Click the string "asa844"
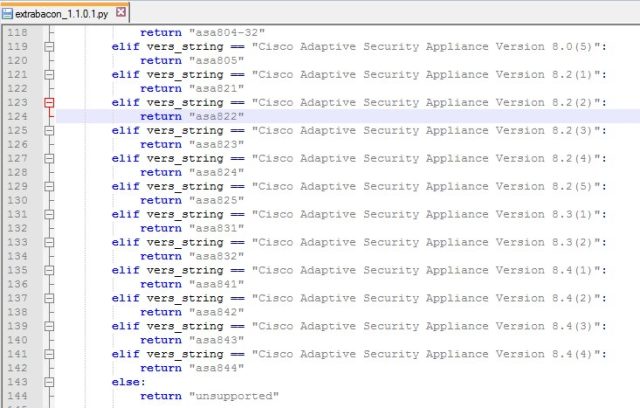640x408 pixels. click(x=216, y=368)
